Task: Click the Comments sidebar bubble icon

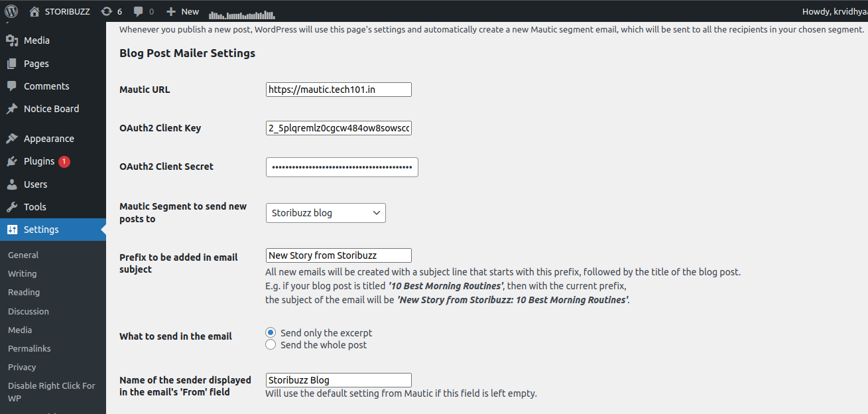Action: click(12, 86)
